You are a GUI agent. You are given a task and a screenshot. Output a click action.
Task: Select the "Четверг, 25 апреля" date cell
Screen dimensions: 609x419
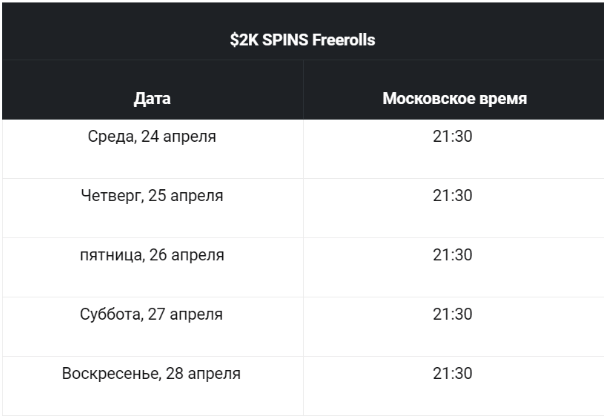click(x=152, y=196)
